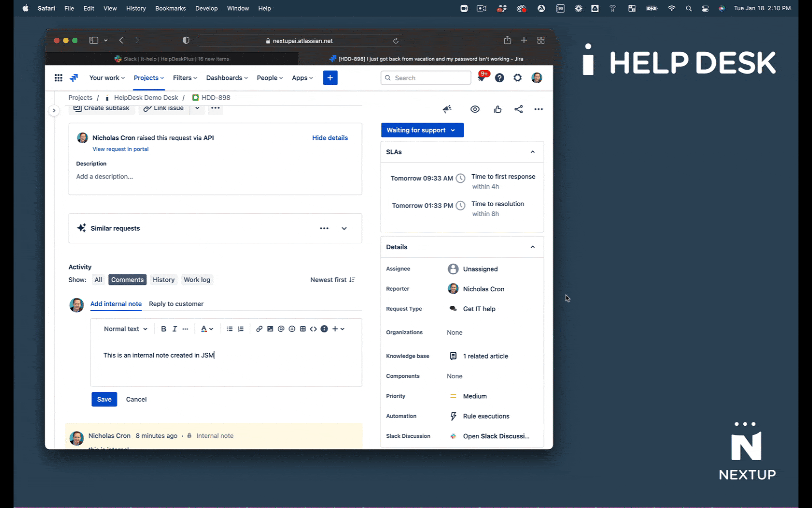Collapse the Details panel

[533, 247]
